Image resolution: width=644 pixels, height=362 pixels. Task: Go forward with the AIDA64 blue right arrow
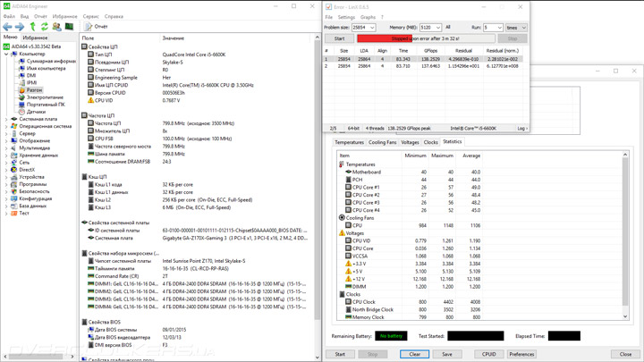[20, 27]
